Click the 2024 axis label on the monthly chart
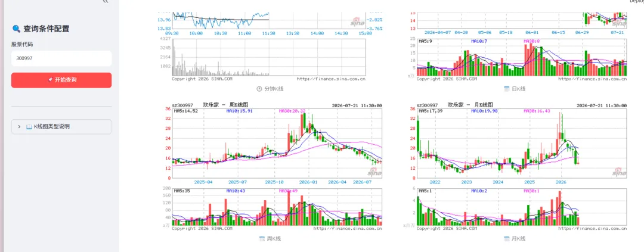Viewport: 644px width, 252px height. pos(498,182)
